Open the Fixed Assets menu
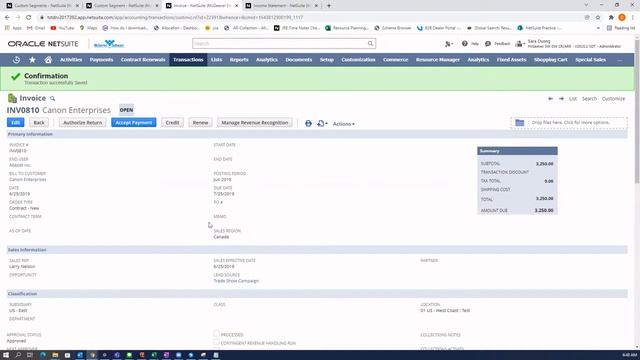This screenshot has width=640, height=360. [x=511, y=60]
